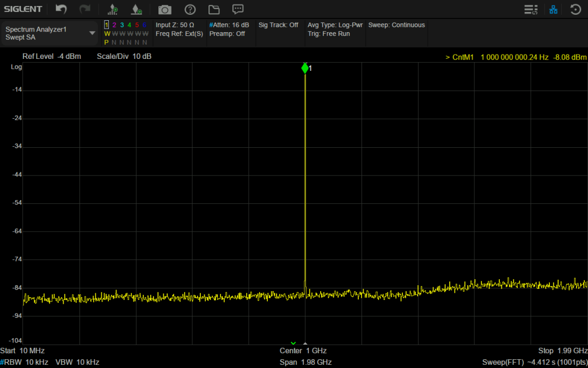
Task: Click the blue network status icon
Action: 554,9
